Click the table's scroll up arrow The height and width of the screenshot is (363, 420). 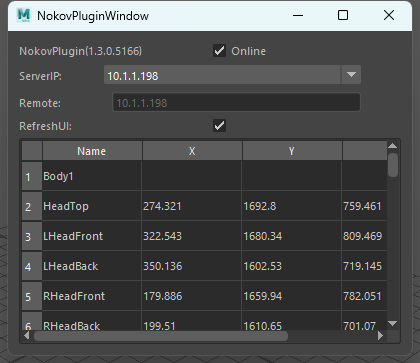coord(393,146)
